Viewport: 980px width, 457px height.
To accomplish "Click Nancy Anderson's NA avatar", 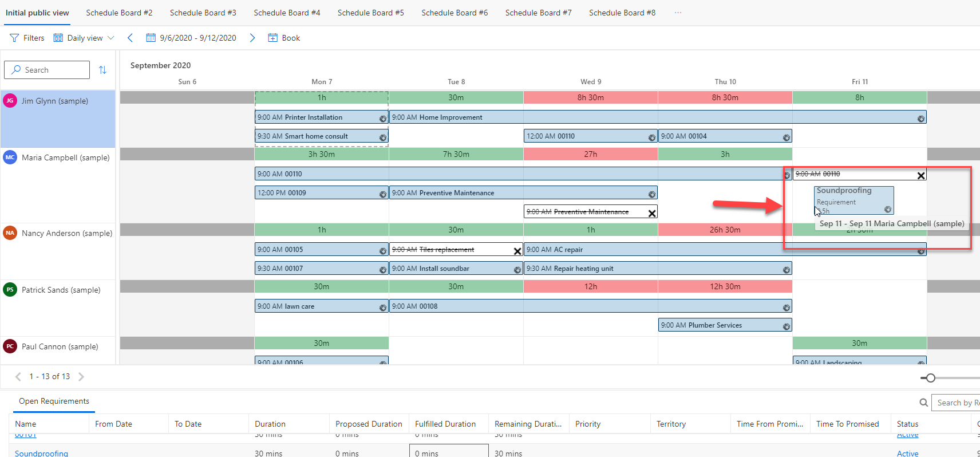I will point(10,233).
